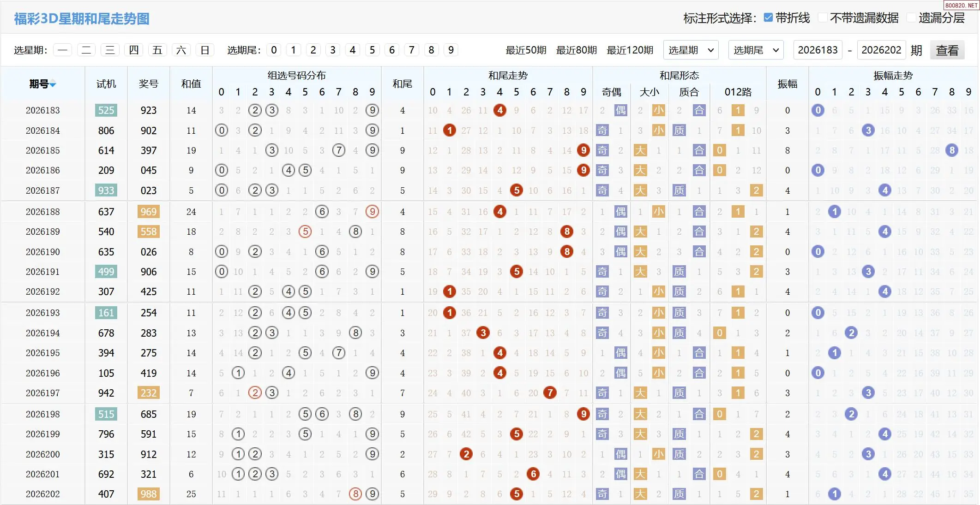Enable the 不带遗漏数据 checkbox
The image size is (980, 505).
point(823,18)
